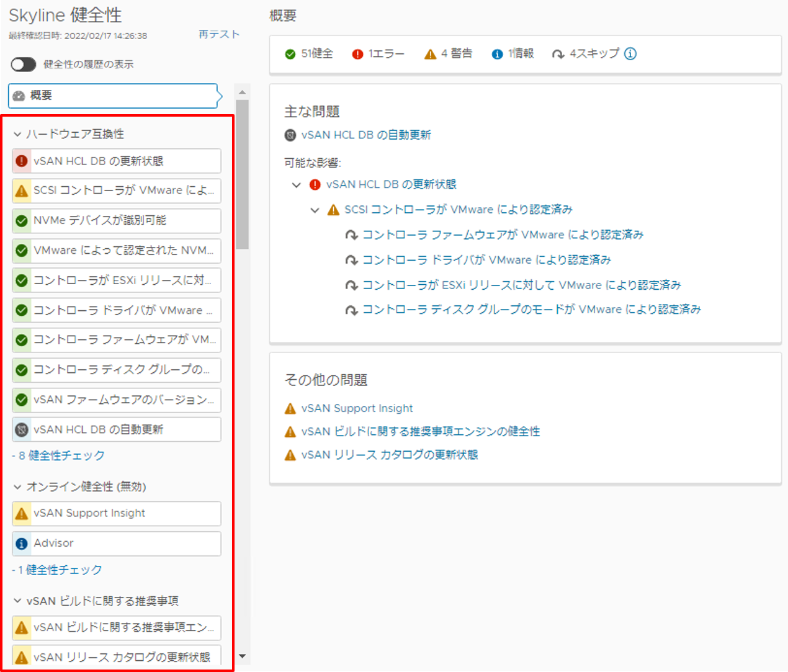Collapse the オンライン健全性 (無効) category
This screenshot has width=788, height=672.
point(17,487)
